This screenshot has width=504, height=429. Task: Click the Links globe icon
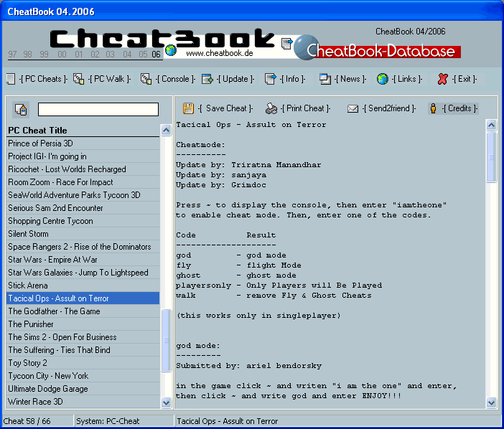coord(383,79)
